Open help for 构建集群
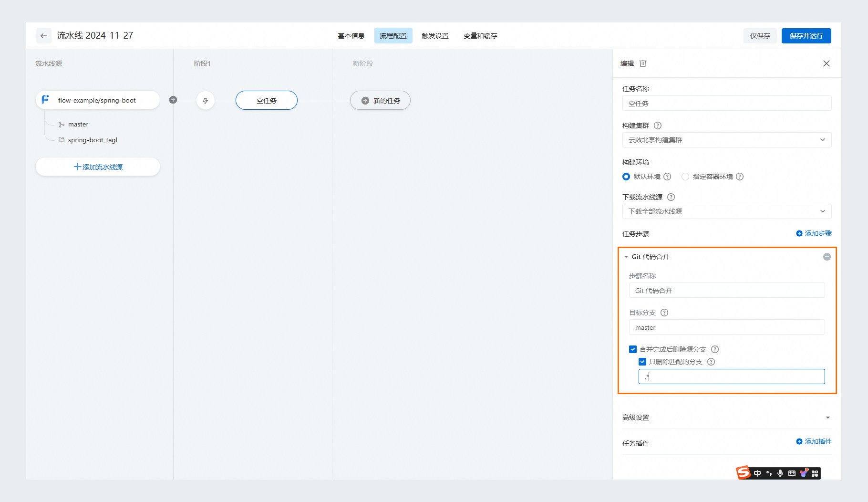Viewport: 868px width, 502px height. [658, 125]
